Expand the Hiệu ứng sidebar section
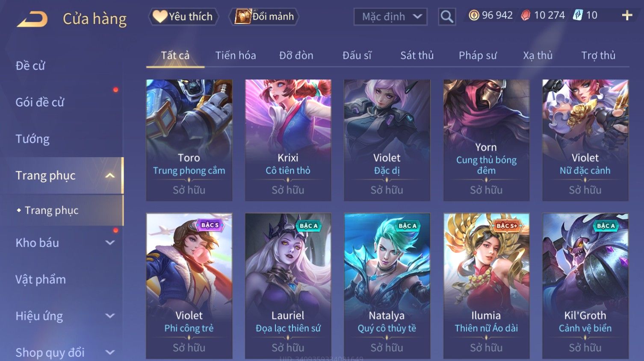644x361 pixels. pyautogui.click(x=110, y=316)
